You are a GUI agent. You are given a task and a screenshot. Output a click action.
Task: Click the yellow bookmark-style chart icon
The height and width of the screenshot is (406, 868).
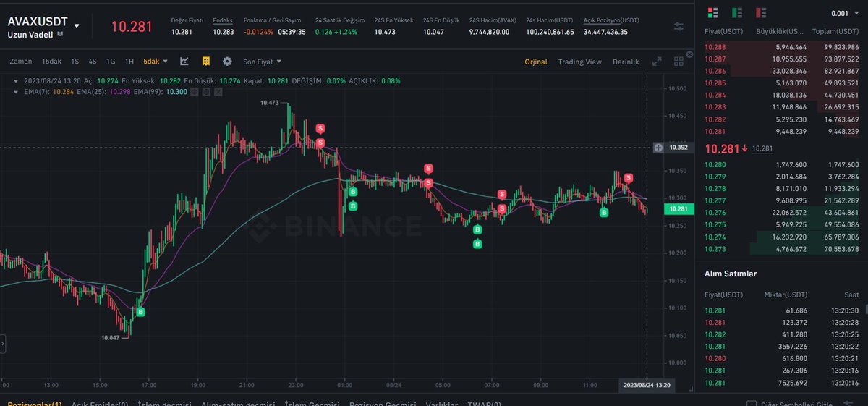(206, 62)
